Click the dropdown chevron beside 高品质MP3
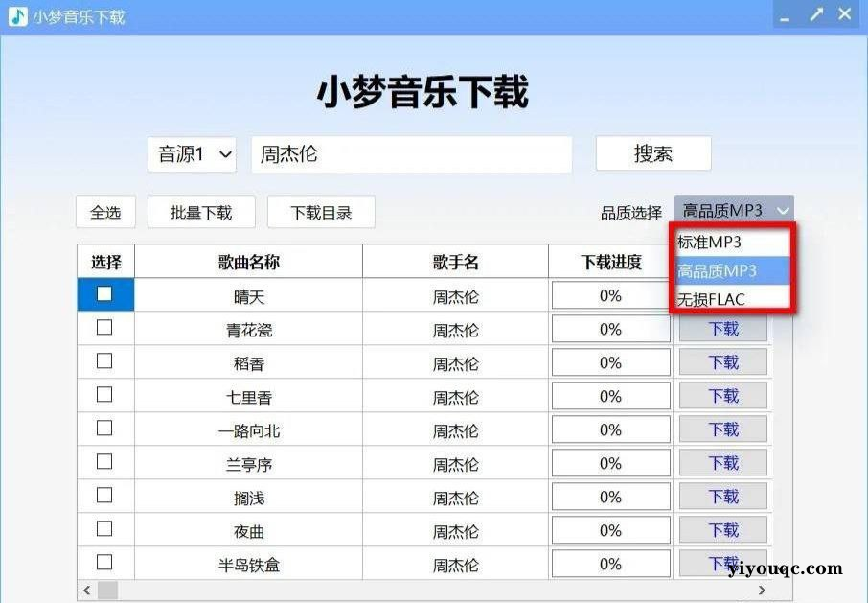 (783, 209)
